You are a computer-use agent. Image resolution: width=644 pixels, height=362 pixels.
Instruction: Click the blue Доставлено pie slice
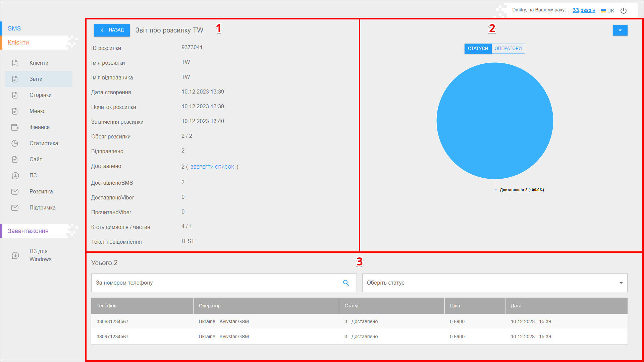(494, 121)
